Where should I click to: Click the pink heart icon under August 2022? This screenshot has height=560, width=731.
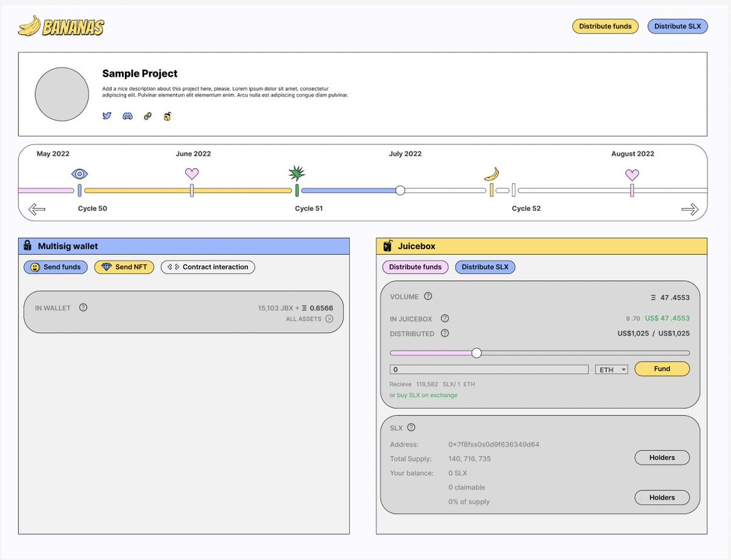[632, 174]
